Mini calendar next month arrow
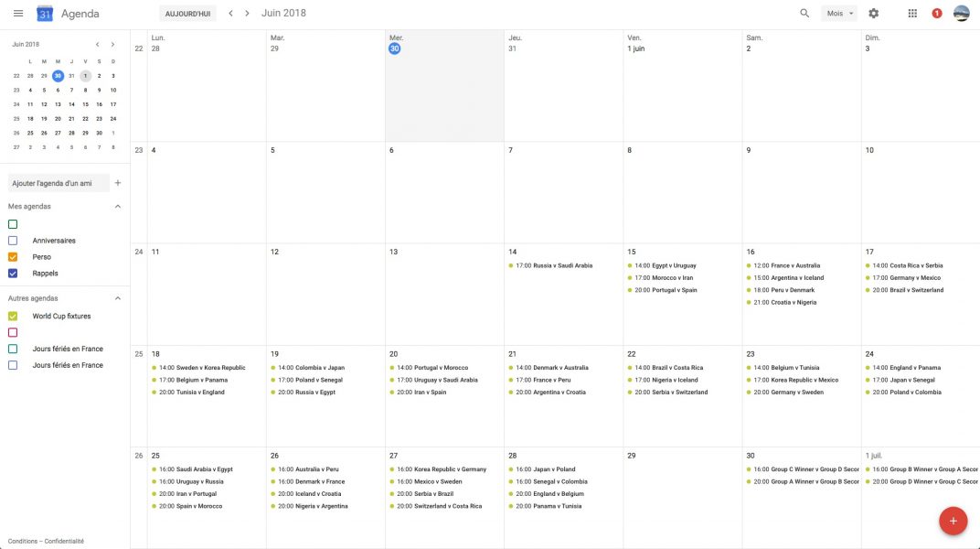 pyautogui.click(x=112, y=45)
